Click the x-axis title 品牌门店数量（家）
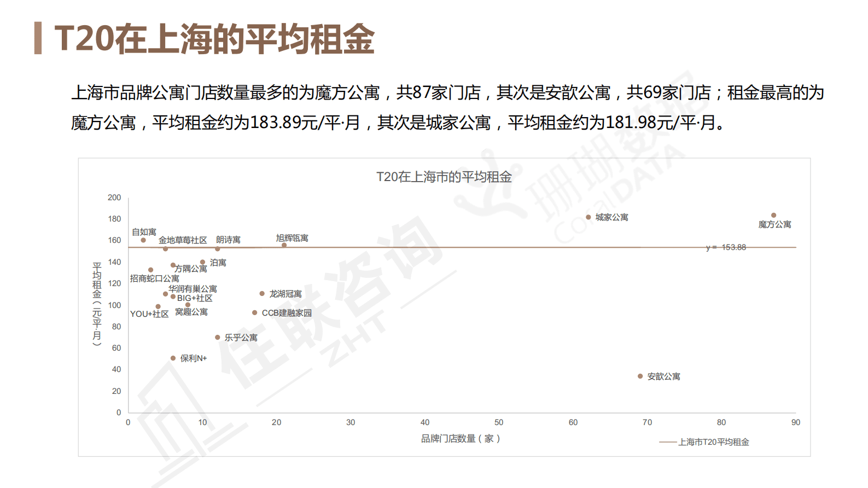This screenshot has height=488, width=868. 461,438
